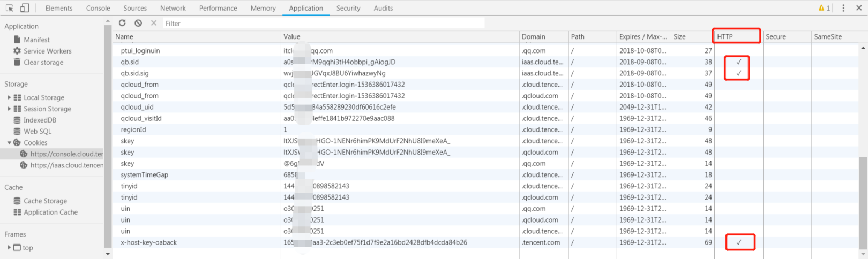Sort cookies by the Name column header

tap(197, 36)
